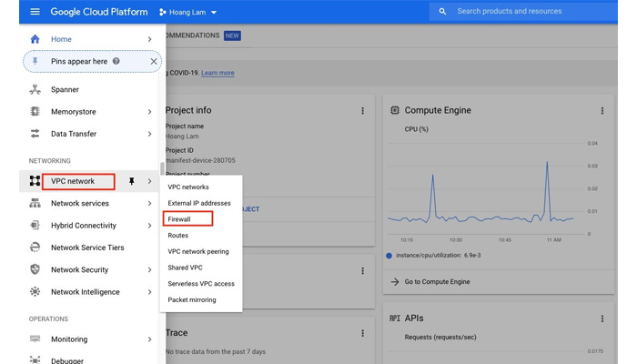Open Compute Engine card options menu
The width and height of the screenshot is (637, 364).
pyautogui.click(x=602, y=111)
